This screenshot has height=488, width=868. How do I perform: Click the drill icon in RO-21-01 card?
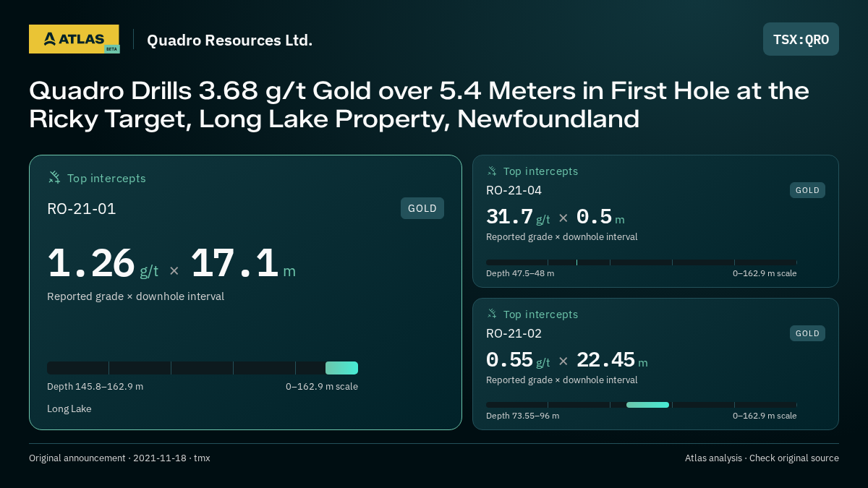coord(54,177)
